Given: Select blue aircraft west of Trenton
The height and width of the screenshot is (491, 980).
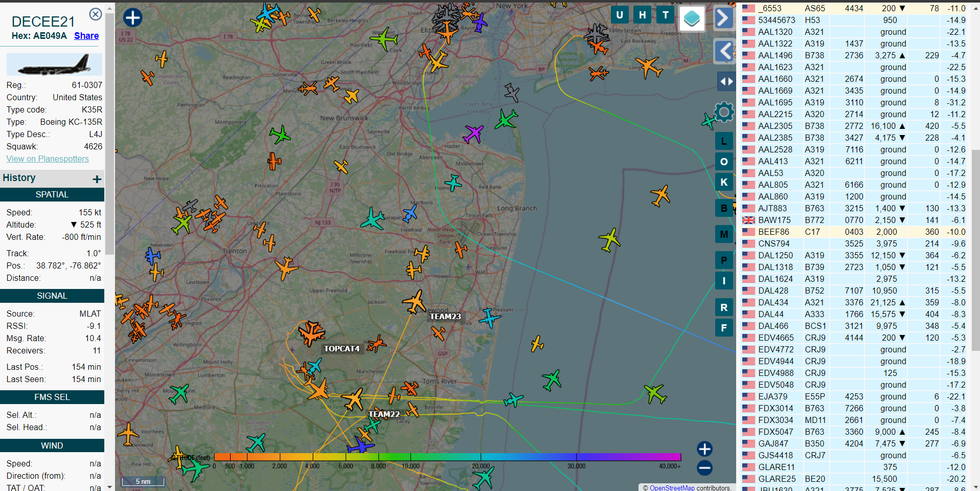Looking at the screenshot, I should tap(152, 255).
